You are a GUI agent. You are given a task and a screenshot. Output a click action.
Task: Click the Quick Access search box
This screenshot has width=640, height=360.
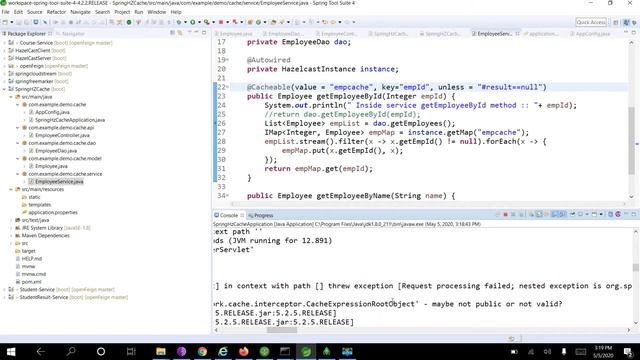[x=591, y=22]
